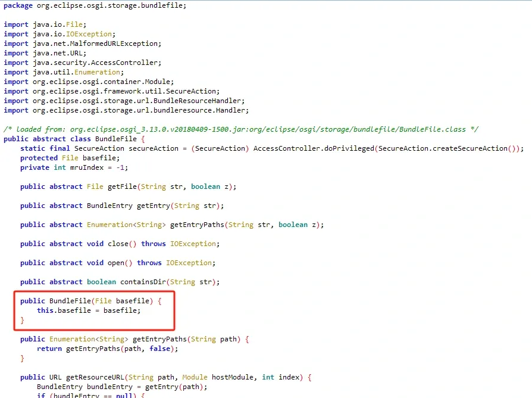Viewport: 532px width, 398px height.
Task: Click the BundleFile(File basefile) constructor name
Action: 70,301
